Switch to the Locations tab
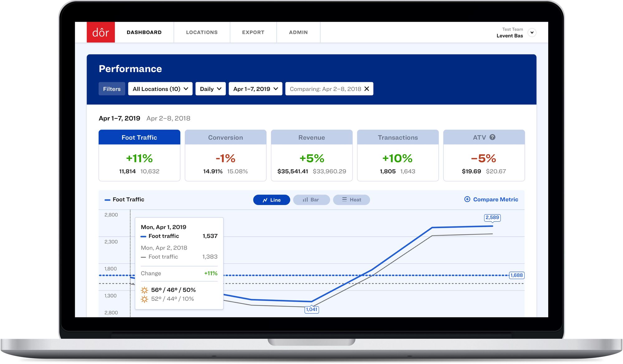The width and height of the screenshot is (623, 364). 202,32
